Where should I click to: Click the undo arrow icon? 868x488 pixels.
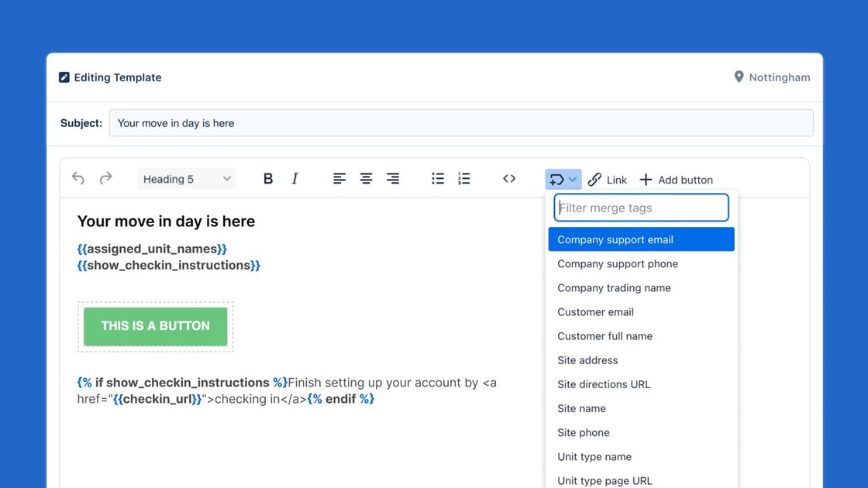(78, 179)
